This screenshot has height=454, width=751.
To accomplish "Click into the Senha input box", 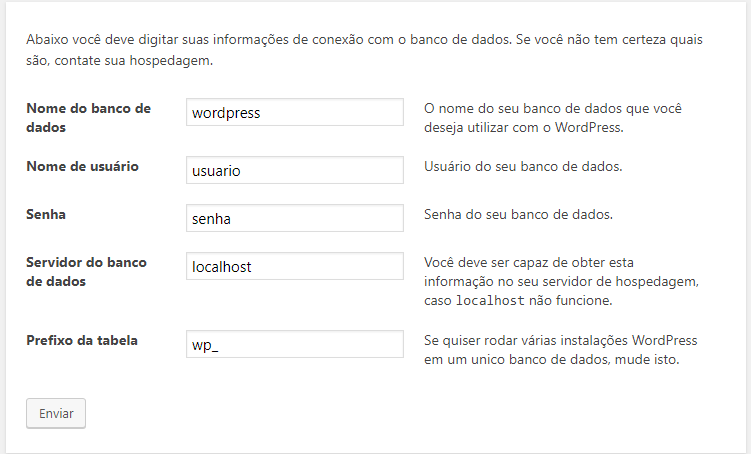I will [x=295, y=218].
